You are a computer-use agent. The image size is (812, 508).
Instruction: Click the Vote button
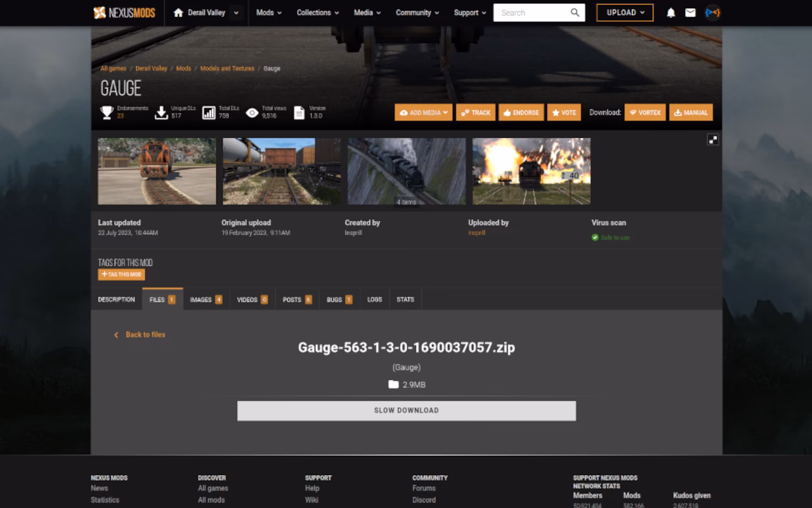[564, 112]
